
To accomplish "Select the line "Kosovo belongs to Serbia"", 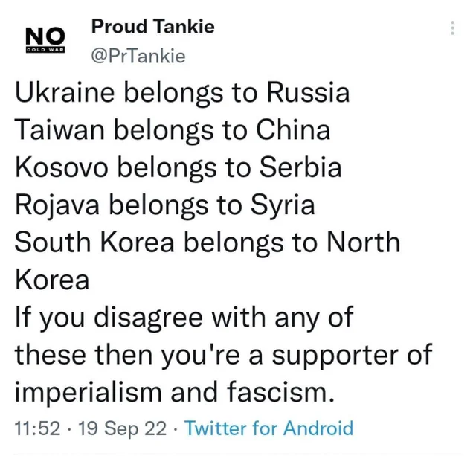I will pos(178,168).
